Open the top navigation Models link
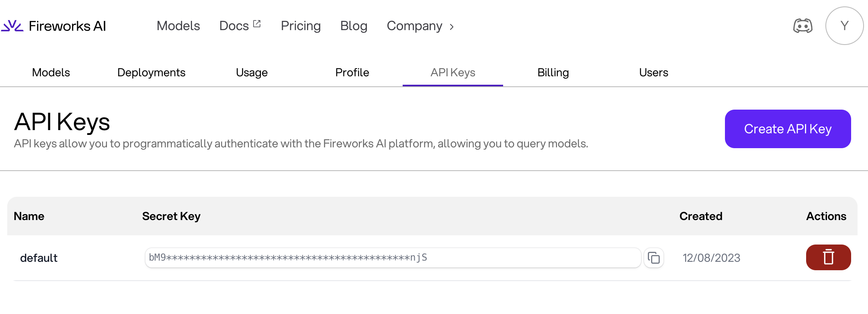The width and height of the screenshot is (868, 314). tap(178, 26)
